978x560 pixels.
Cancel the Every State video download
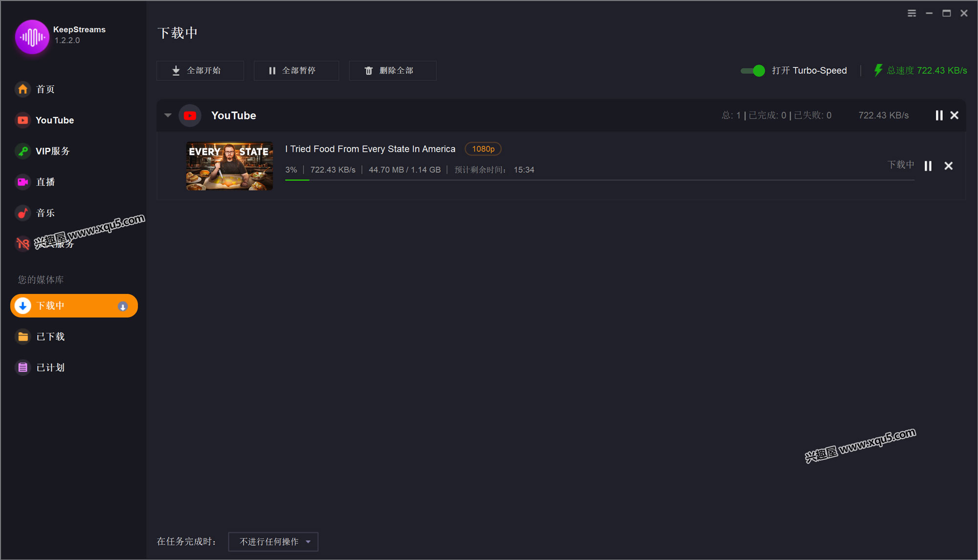(x=949, y=166)
